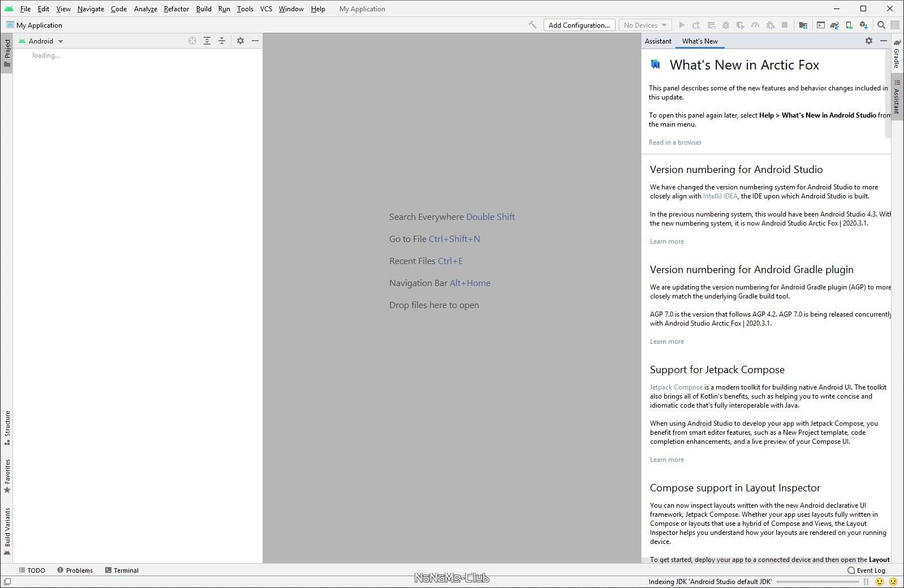Click the Collapse All icon in Project panel

pos(222,41)
